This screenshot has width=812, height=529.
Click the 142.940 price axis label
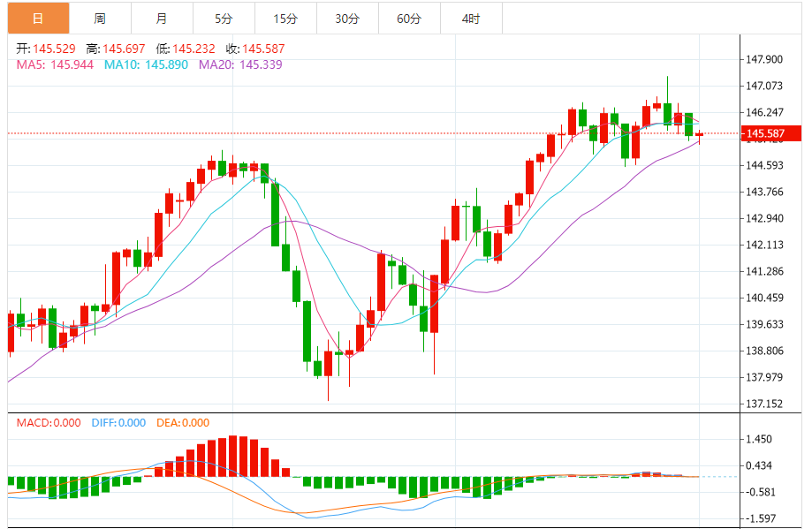pos(764,218)
